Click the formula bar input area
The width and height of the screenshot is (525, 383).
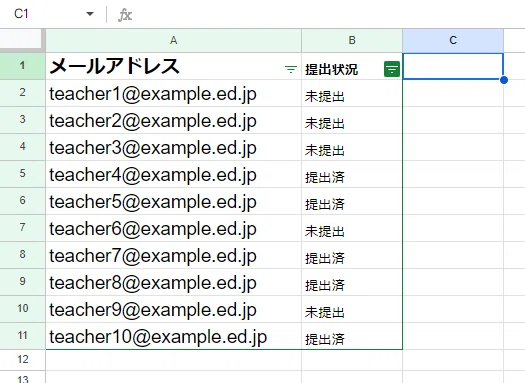coord(328,14)
